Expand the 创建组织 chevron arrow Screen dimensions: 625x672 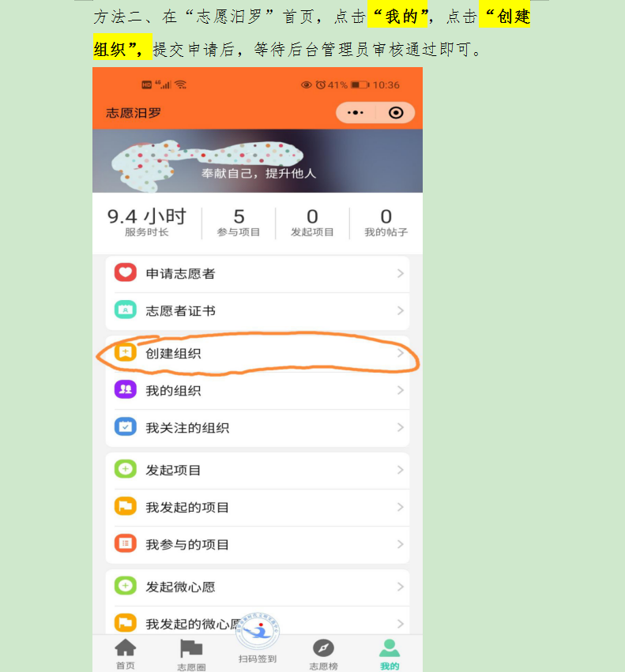[x=401, y=353]
